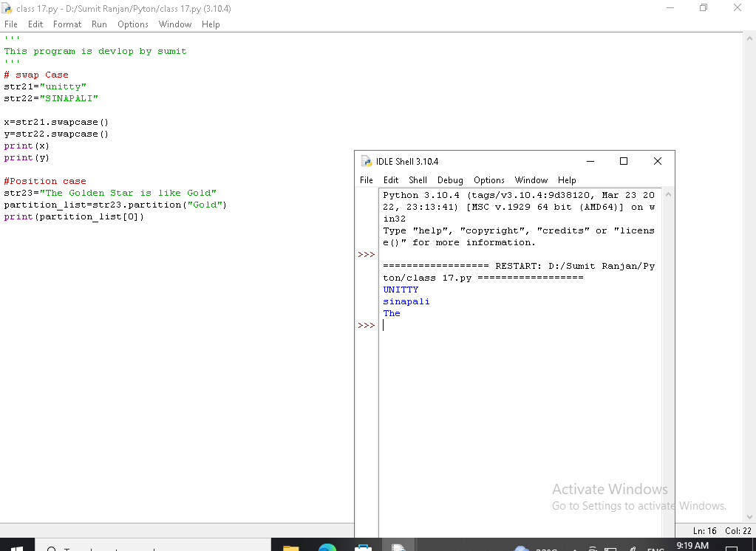The image size is (756, 551).
Task: Open the Debug menu in IDLE Shell
Action: (x=450, y=180)
